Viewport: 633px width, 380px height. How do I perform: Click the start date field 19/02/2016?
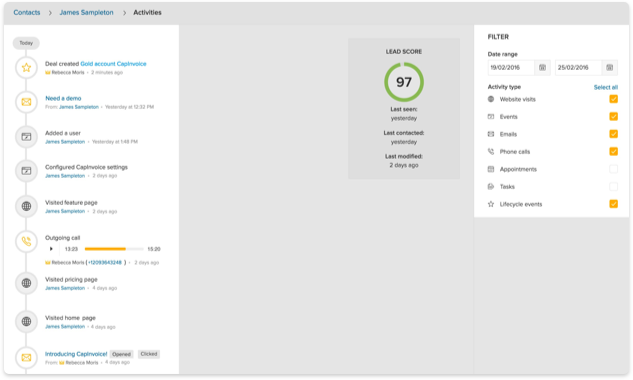coord(511,67)
